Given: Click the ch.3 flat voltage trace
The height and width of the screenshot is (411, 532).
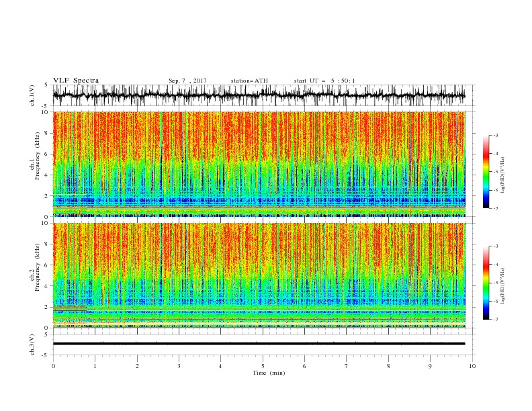Looking at the screenshot, I should 259,344.
